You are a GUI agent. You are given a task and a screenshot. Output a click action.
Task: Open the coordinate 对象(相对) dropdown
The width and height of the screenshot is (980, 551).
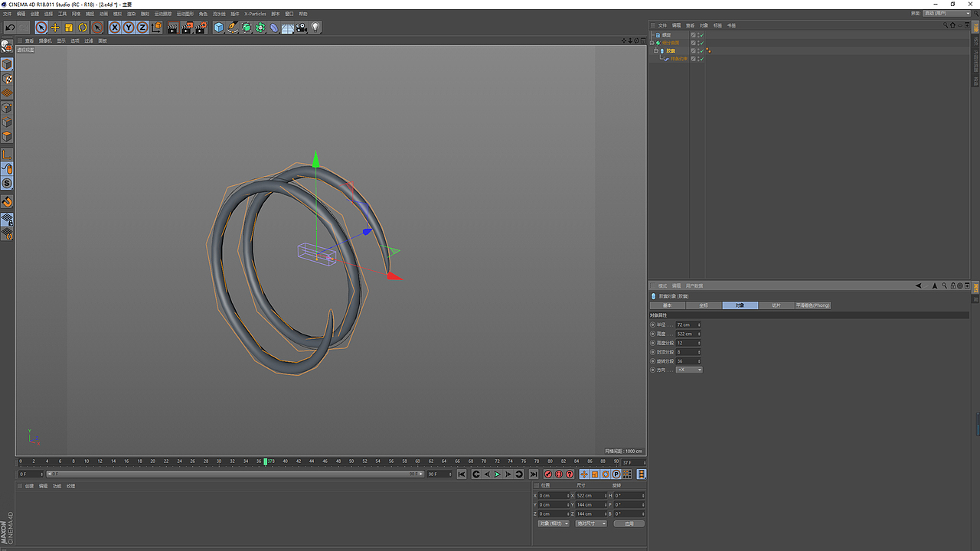pos(554,523)
